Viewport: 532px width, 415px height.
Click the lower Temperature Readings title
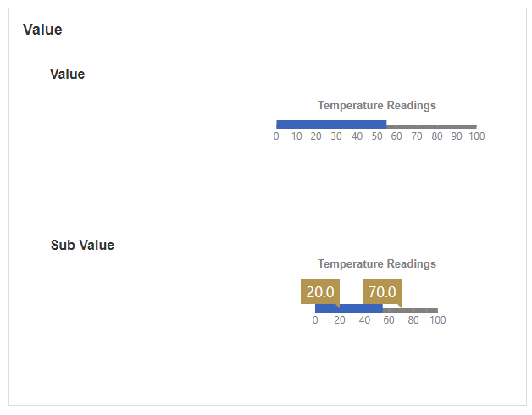coord(377,263)
